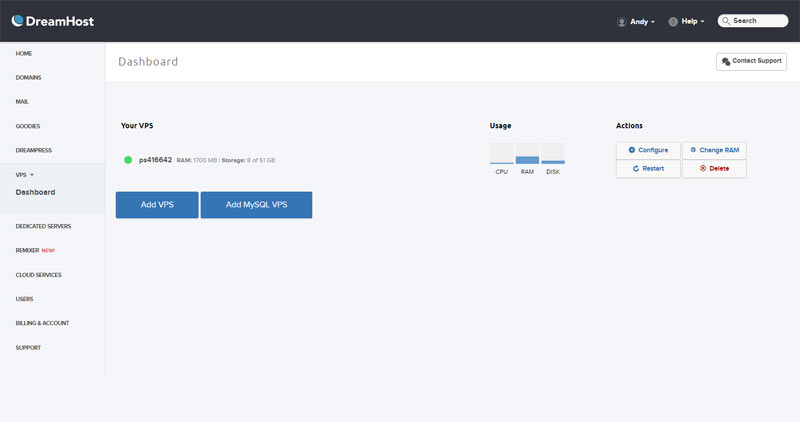800x422 pixels.
Task: Click the Usage heading
Action: pos(500,126)
